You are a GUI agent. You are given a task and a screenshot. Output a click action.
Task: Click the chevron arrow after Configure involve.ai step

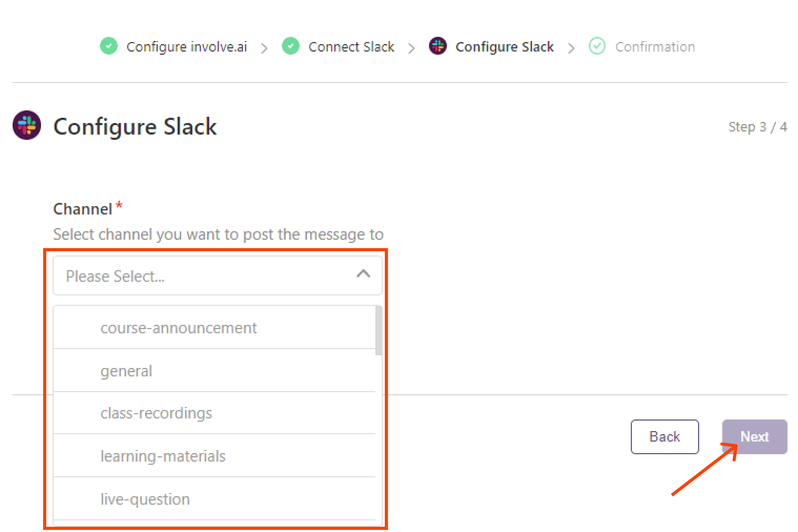pos(264,48)
